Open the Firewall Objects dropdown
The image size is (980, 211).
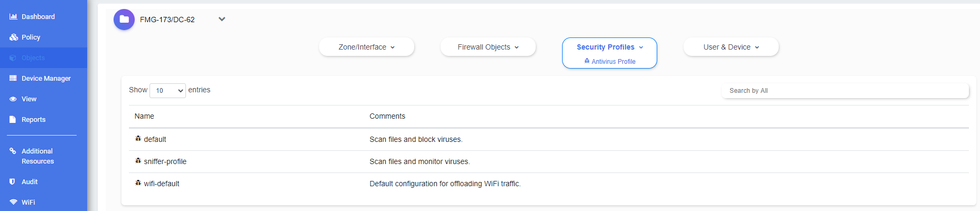coord(488,47)
